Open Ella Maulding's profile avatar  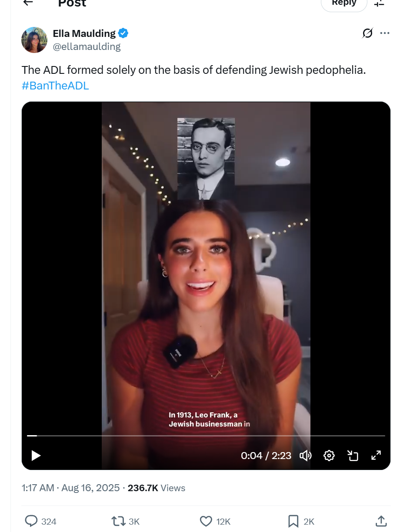pos(34,40)
